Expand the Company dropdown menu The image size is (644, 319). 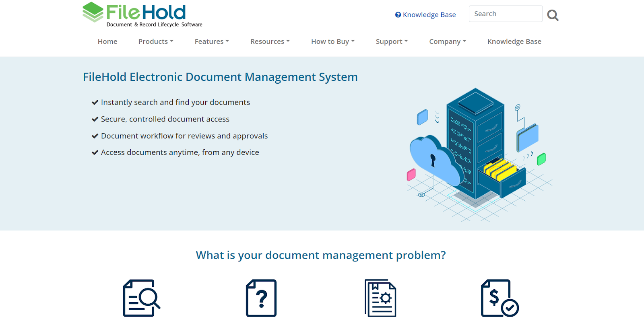point(448,41)
